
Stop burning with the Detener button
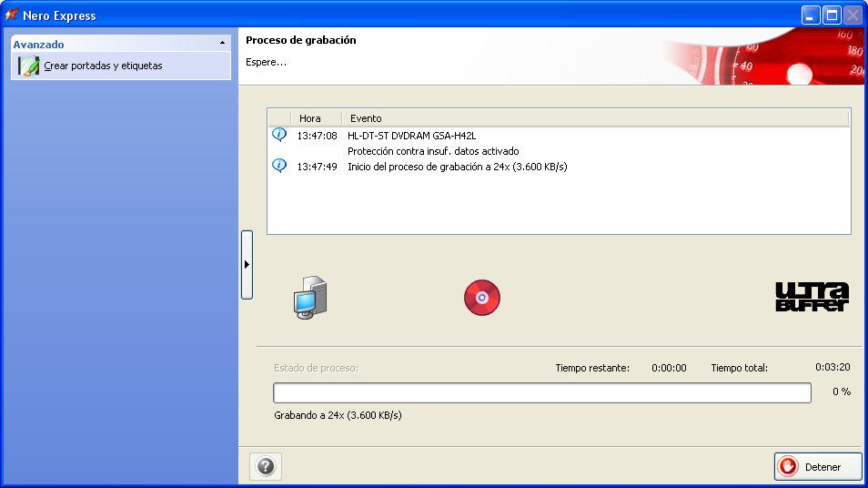tap(818, 467)
